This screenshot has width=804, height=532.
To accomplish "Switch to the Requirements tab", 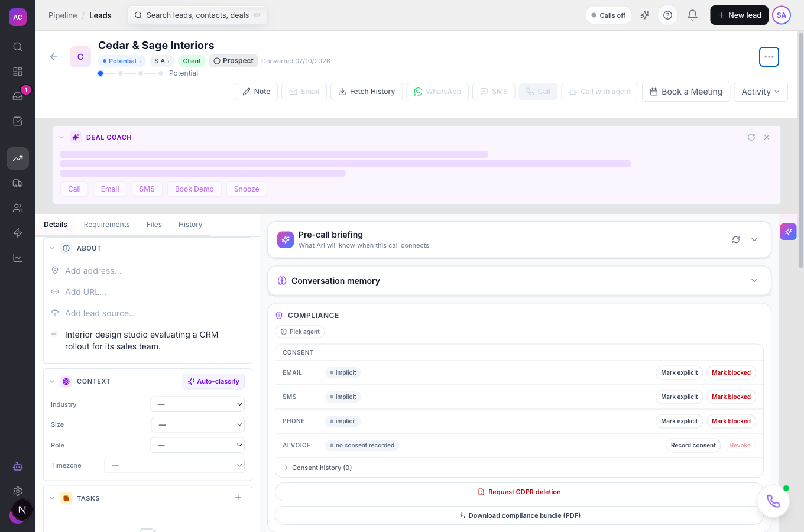I will coord(106,225).
